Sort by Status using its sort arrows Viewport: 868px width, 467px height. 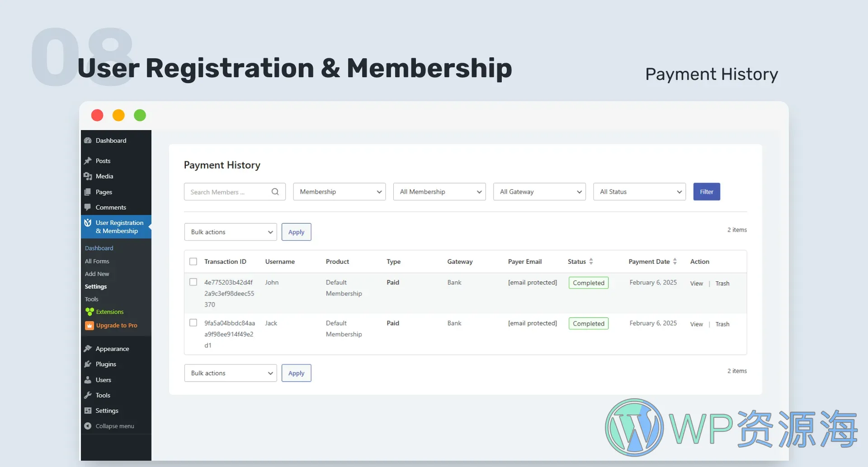click(591, 262)
